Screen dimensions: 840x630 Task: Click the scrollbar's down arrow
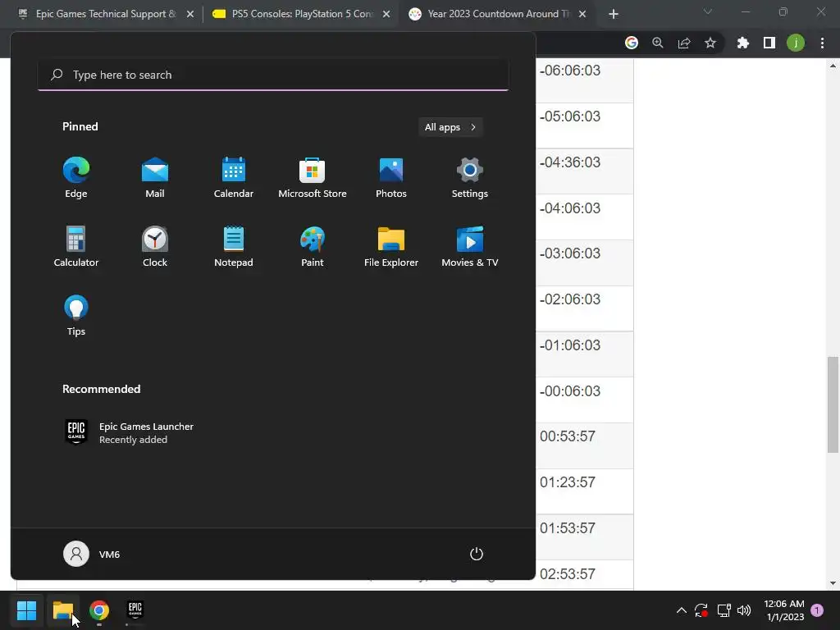click(833, 583)
